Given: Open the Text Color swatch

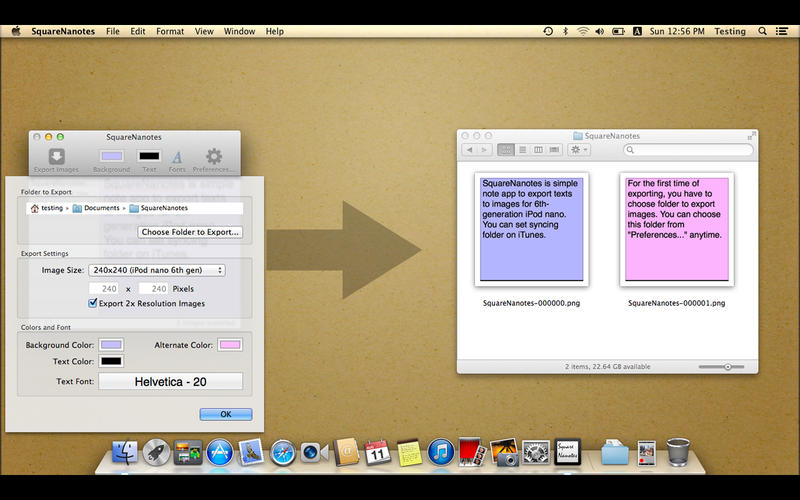Looking at the screenshot, I should click(111, 361).
